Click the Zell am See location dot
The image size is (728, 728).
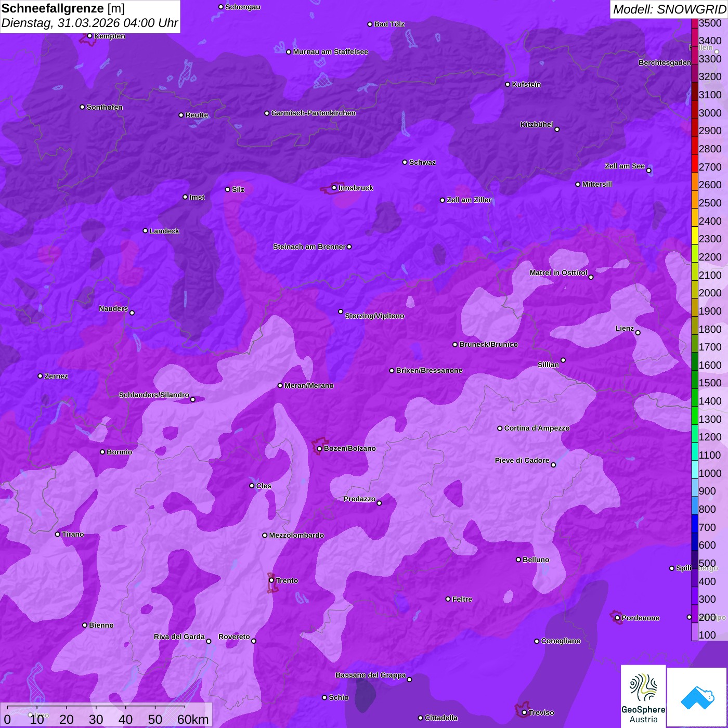click(x=648, y=171)
